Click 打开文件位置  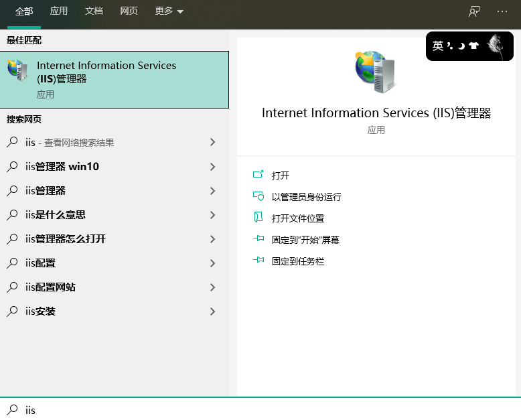(298, 218)
